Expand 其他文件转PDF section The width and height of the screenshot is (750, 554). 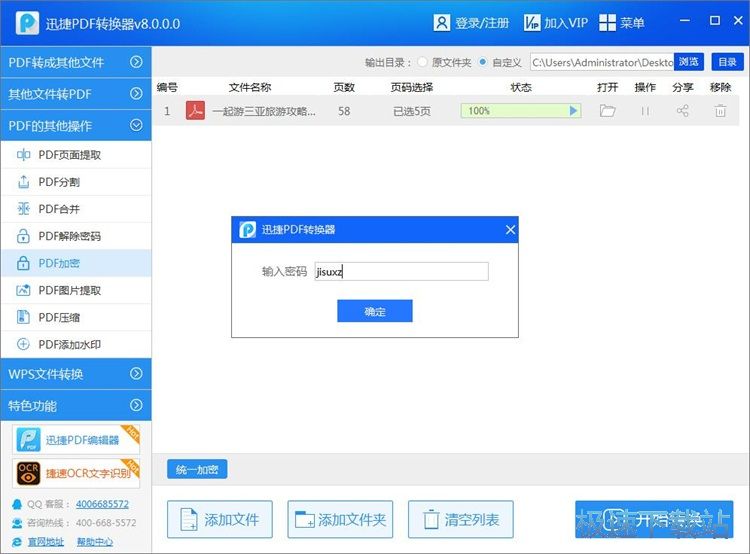click(76, 94)
